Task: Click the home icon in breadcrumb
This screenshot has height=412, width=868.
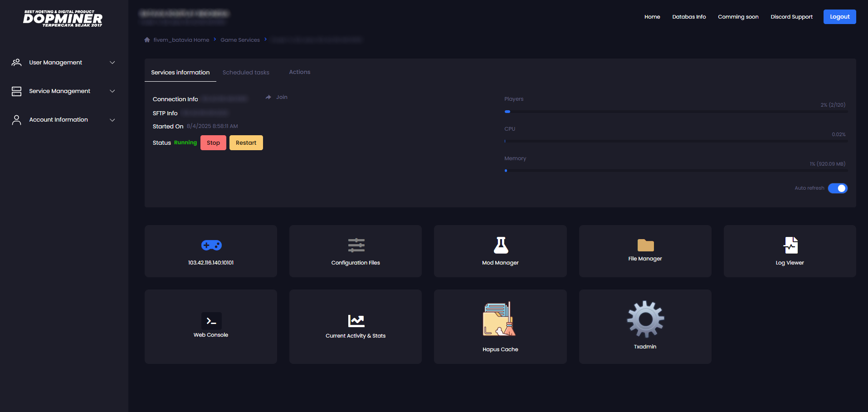Action: [x=147, y=40]
